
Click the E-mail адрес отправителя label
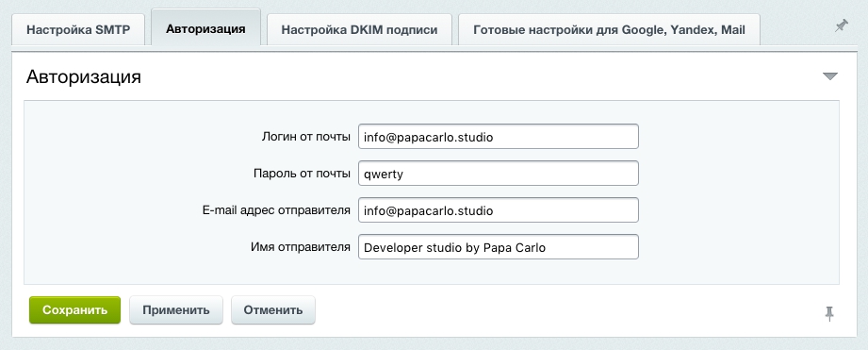(276, 210)
